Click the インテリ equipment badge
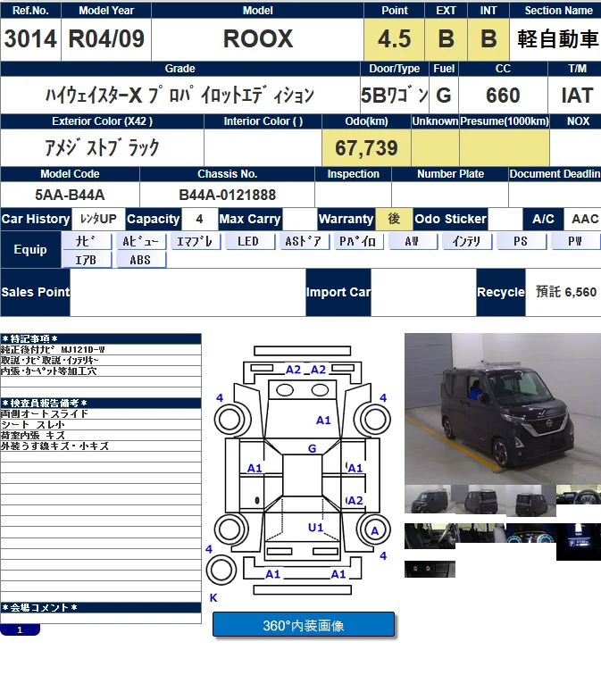This screenshot has height=700, width=601. tap(466, 241)
